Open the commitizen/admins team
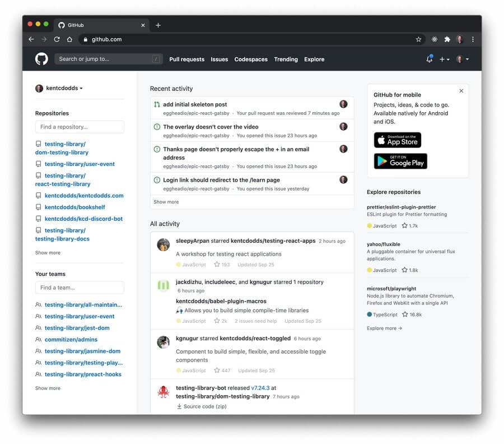 (71, 339)
